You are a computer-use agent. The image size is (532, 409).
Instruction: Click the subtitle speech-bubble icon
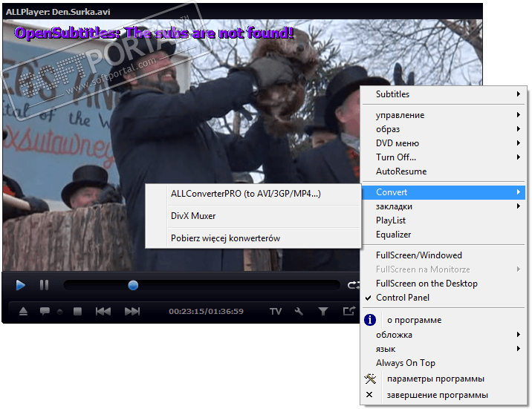click(45, 311)
